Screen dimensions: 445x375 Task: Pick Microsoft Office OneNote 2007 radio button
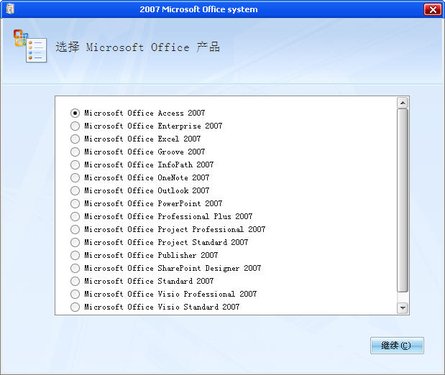(x=75, y=178)
